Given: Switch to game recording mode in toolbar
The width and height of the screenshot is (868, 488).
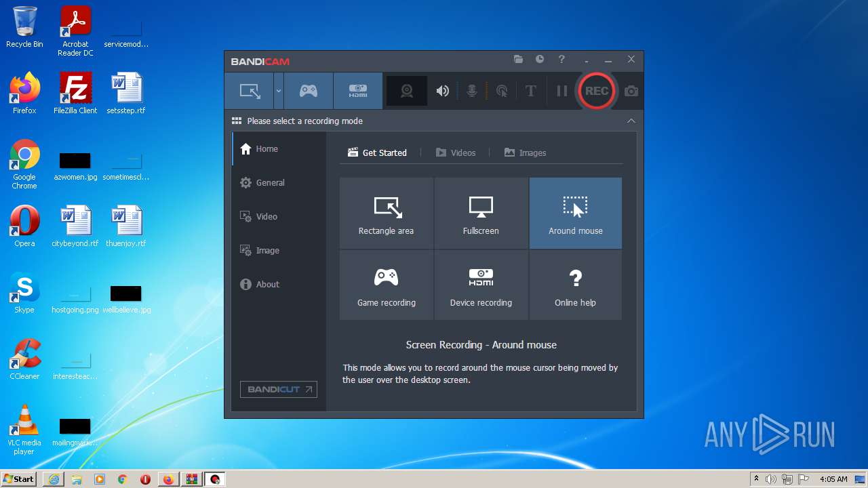Looking at the screenshot, I should [x=309, y=91].
